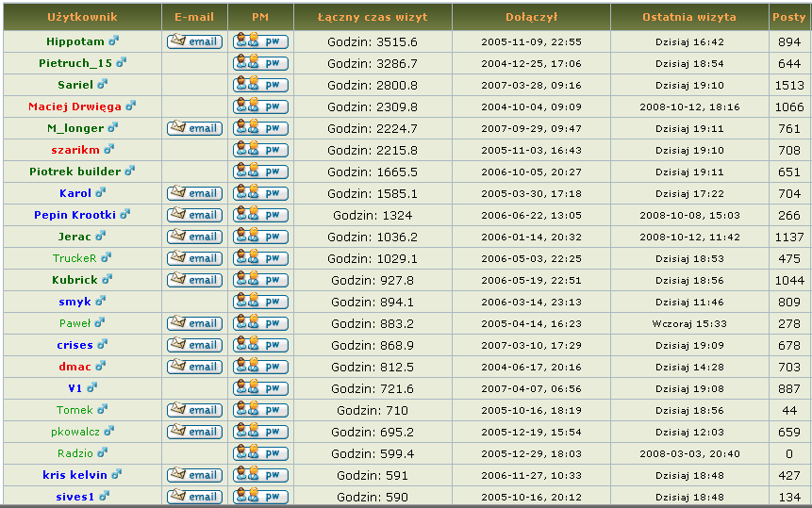This screenshot has height=508, width=812.
Task: Open Piotrek builder's profile link
Action: 75,172
